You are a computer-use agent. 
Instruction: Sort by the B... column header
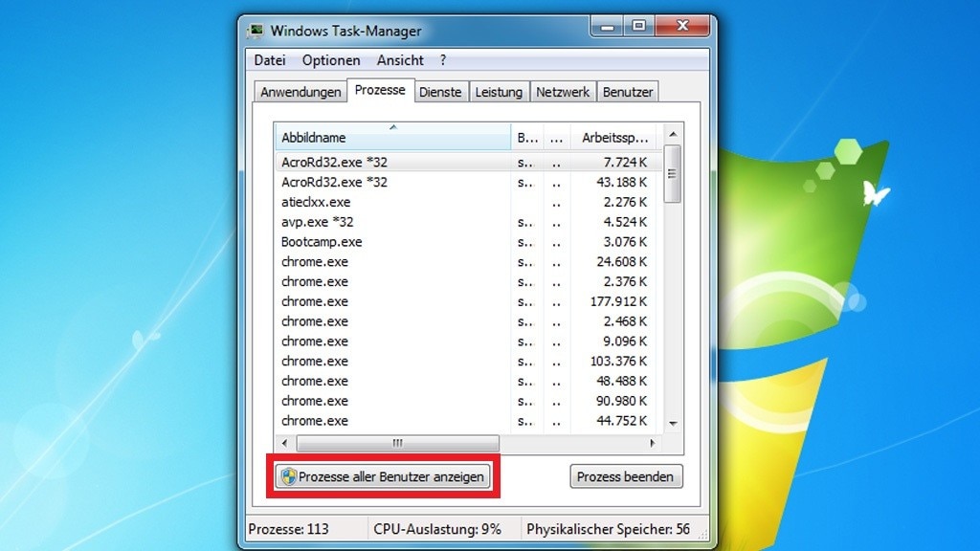[x=527, y=138]
